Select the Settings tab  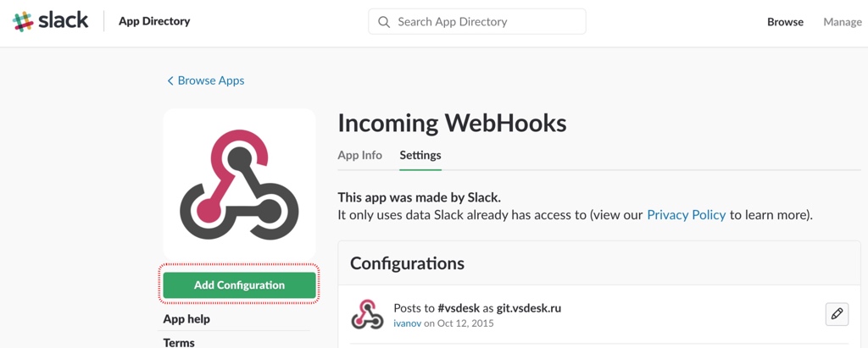[x=420, y=155]
